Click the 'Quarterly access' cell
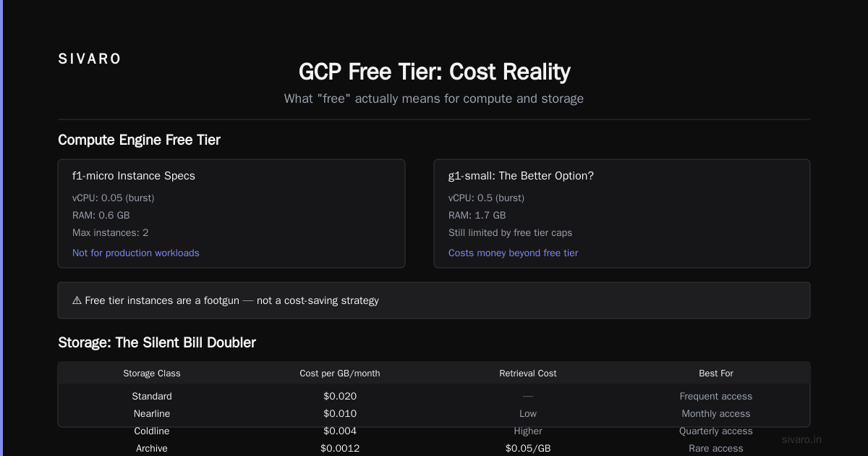The height and width of the screenshot is (456, 868). tap(716, 431)
